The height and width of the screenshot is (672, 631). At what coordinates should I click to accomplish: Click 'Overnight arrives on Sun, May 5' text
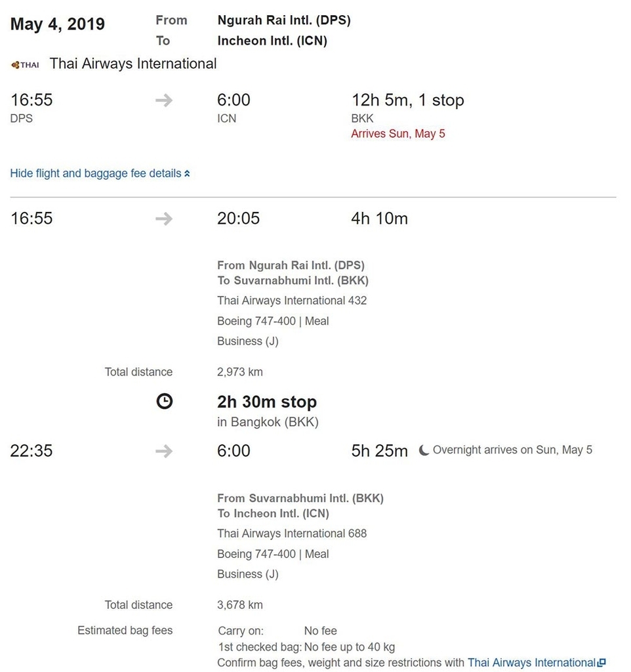(x=512, y=450)
